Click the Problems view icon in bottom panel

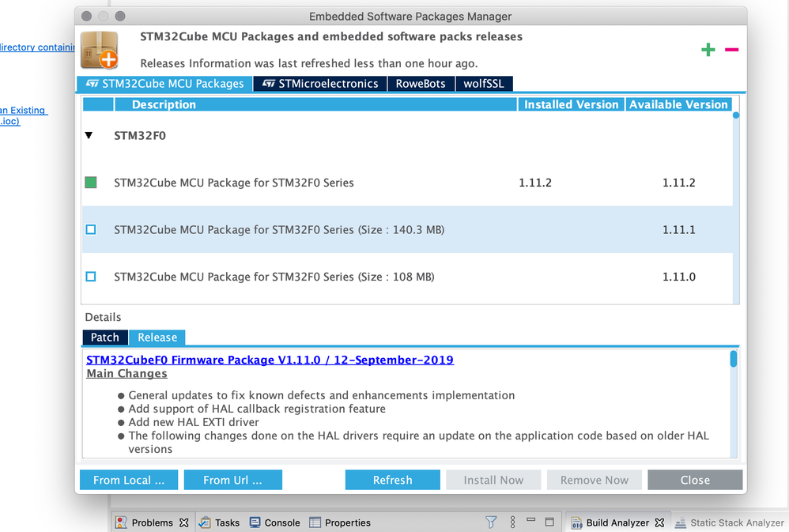121,523
